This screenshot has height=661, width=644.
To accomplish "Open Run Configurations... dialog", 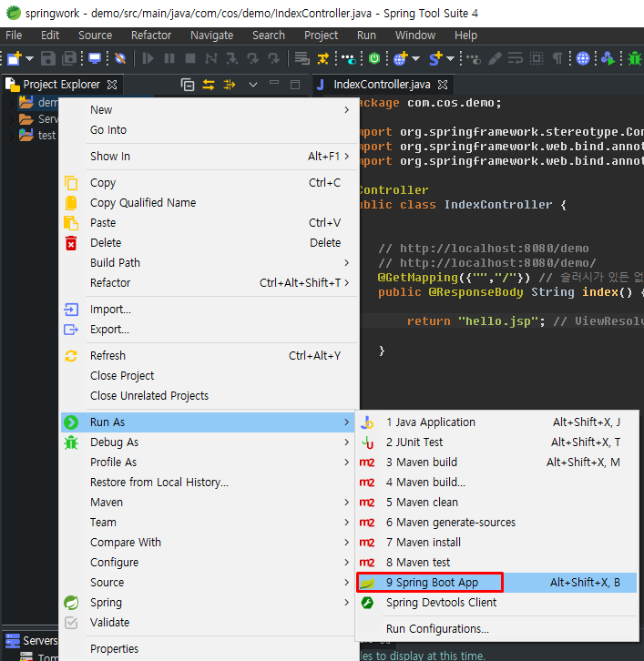I will click(496, 629).
